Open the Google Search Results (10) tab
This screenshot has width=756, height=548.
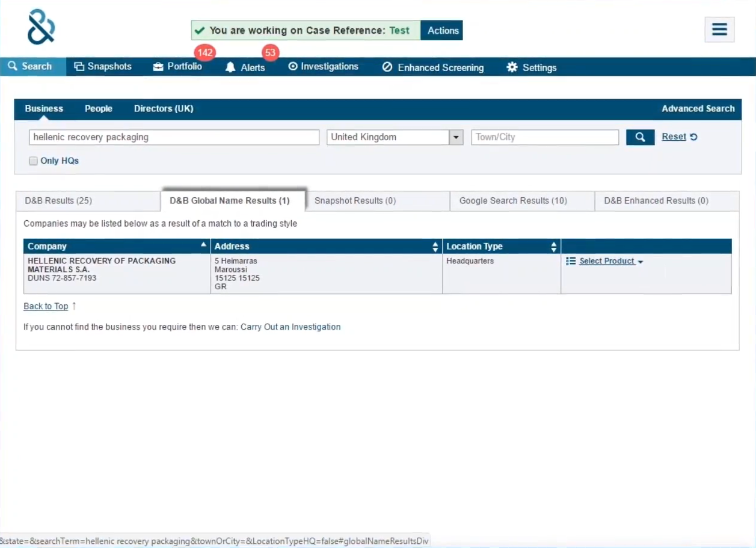[x=513, y=201]
